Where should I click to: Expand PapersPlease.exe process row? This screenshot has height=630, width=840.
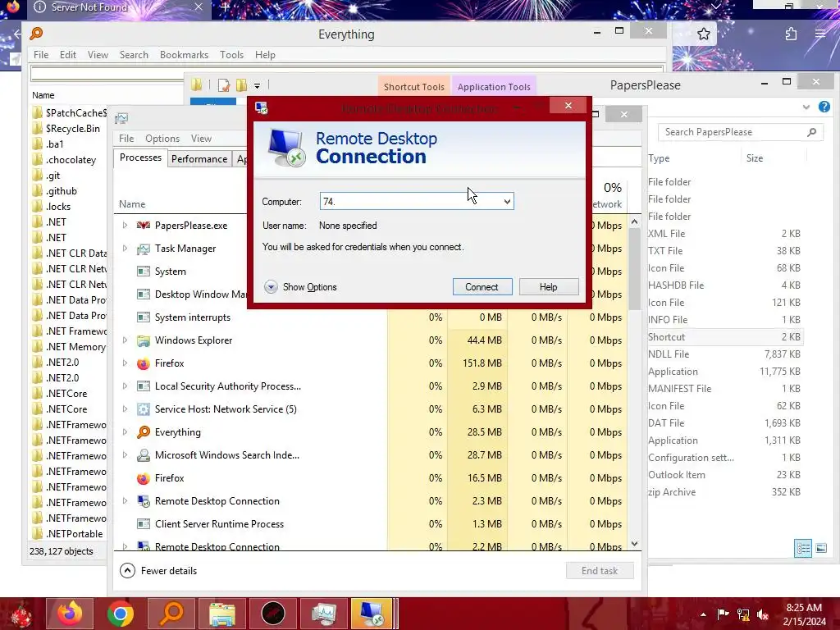tap(125, 226)
